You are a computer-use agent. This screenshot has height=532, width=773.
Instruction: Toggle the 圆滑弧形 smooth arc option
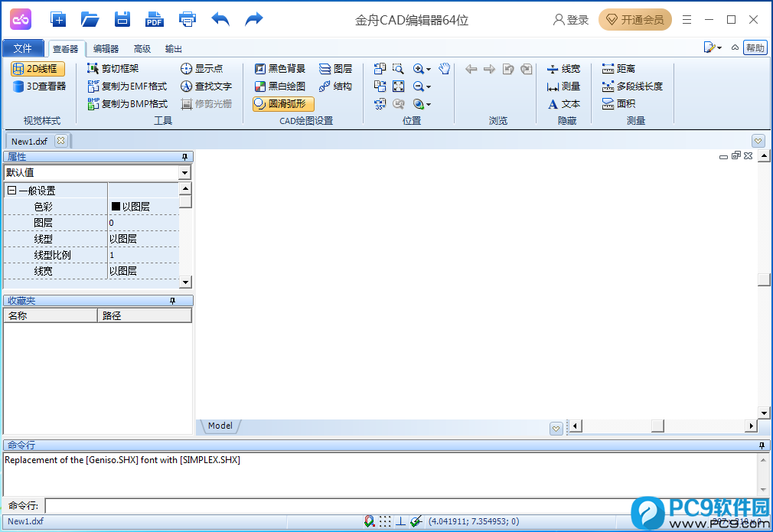click(x=283, y=104)
